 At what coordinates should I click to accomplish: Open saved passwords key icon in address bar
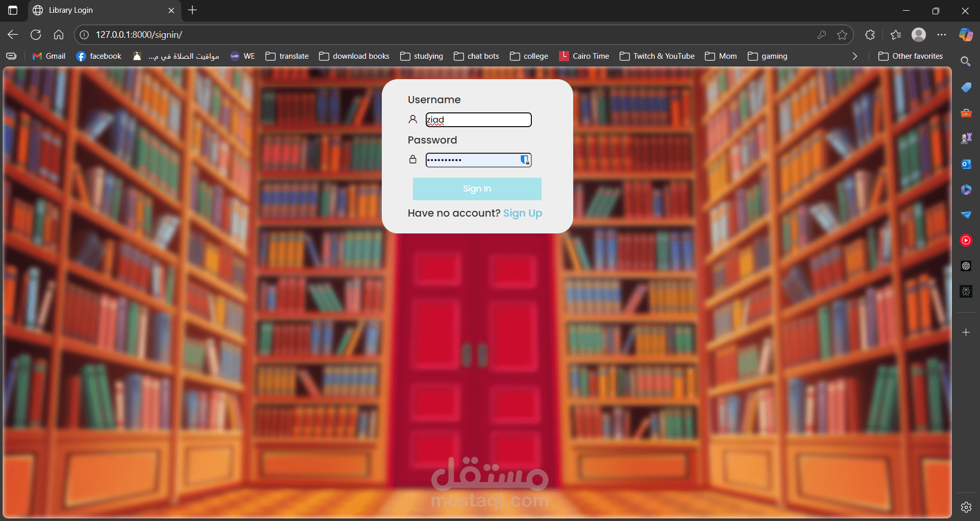click(x=822, y=35)
